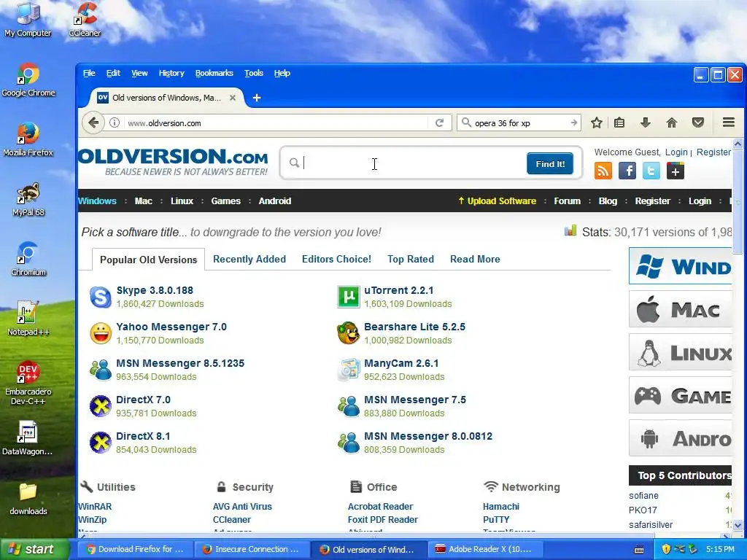Image resolution: width=747 pixels, height=560 pixels.
Task: Open the WinRAR link under Utilities
Action: pyautogui.click(x=95, y=507)
